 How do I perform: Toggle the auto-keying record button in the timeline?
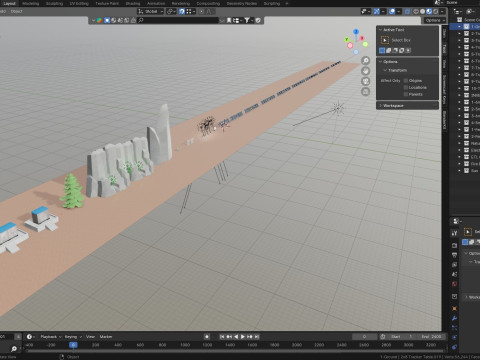pos(207,337)
